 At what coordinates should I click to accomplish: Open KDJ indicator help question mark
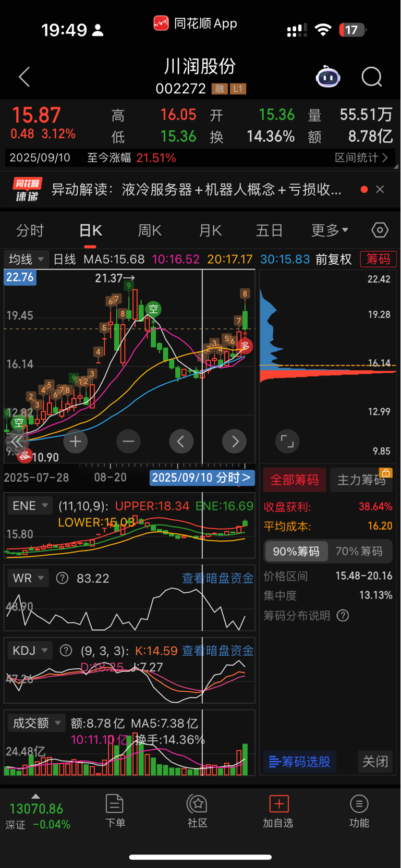click(66, 651)
